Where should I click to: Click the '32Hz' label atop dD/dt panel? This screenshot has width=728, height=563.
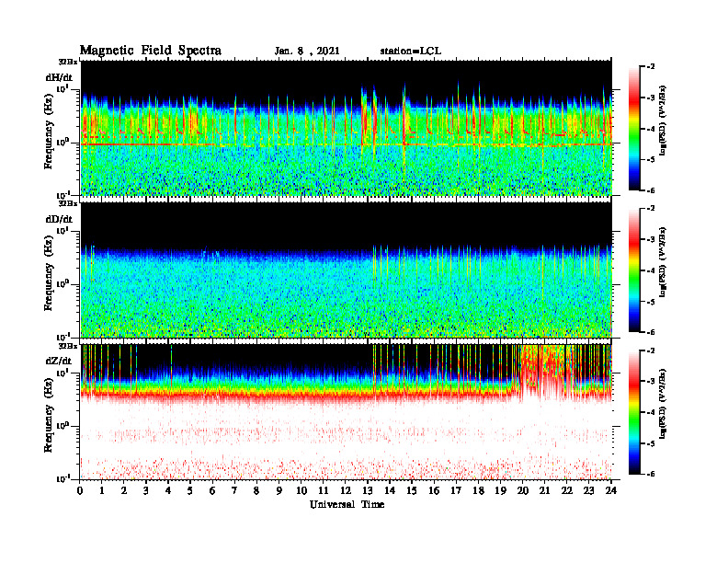click(x=67, y=203)
